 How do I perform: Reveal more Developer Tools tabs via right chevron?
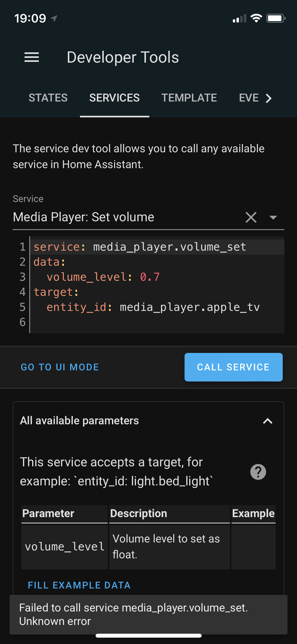[269, 98]
